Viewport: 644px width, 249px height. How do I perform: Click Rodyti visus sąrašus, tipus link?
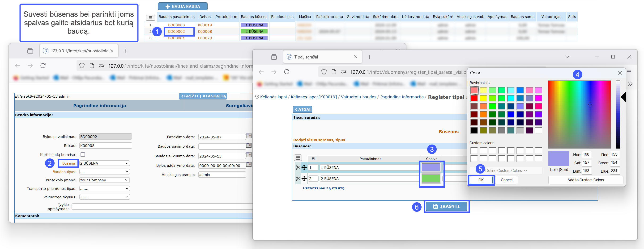coord(319,140)
